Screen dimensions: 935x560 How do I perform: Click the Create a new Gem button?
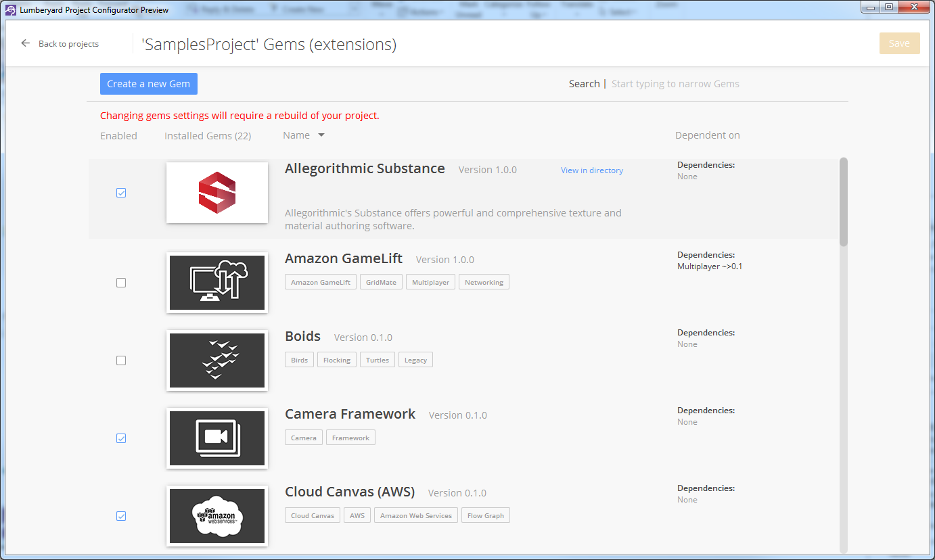(x=149, y=84)
